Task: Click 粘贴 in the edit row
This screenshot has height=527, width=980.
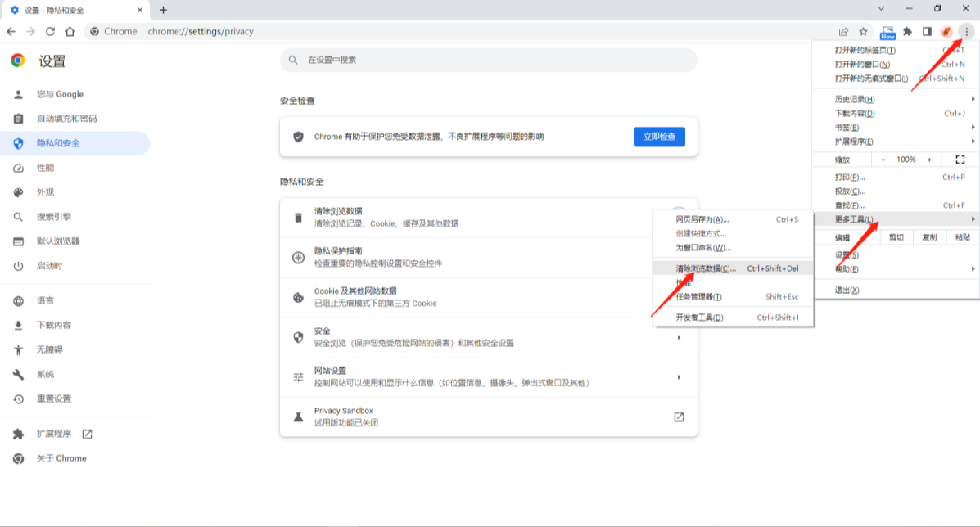Action: (963, 238)
